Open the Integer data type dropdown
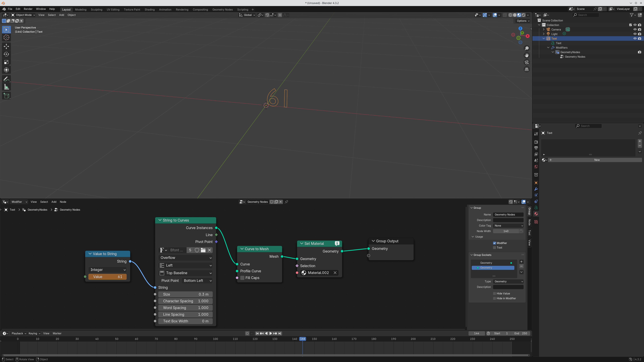Screen dimensions: 644x362 [108, 270]
